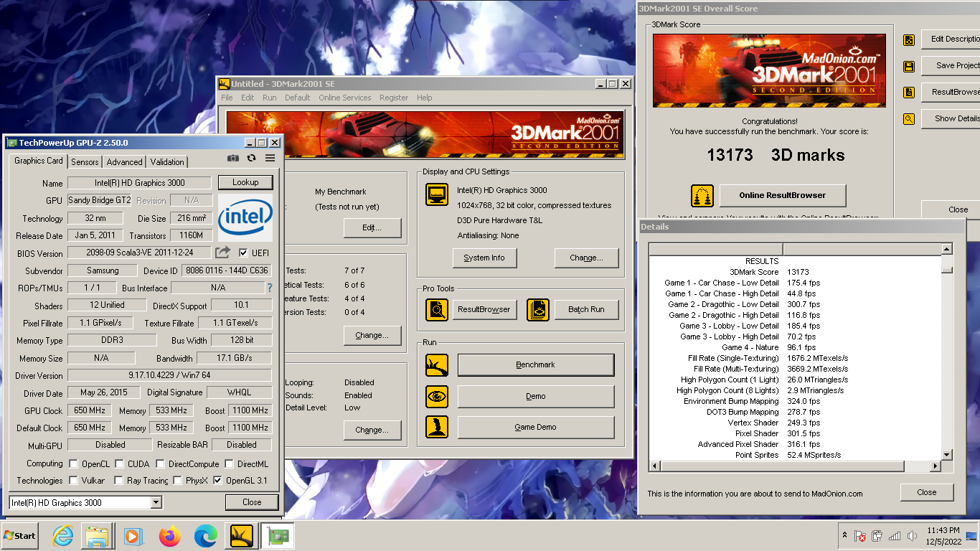Click the System Info button
Image resolution: width=980 pixels, height=551 pixels.
(x=484, y=258)
